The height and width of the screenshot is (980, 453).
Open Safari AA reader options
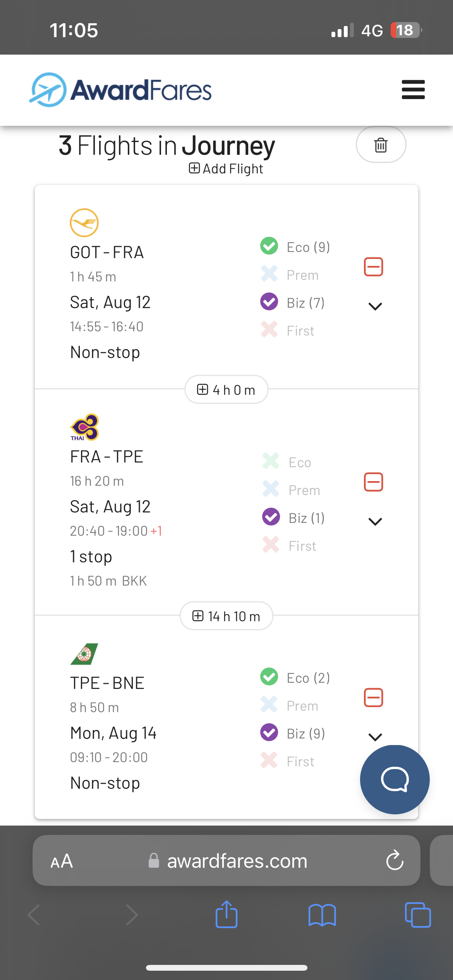[x=62, y=861]
